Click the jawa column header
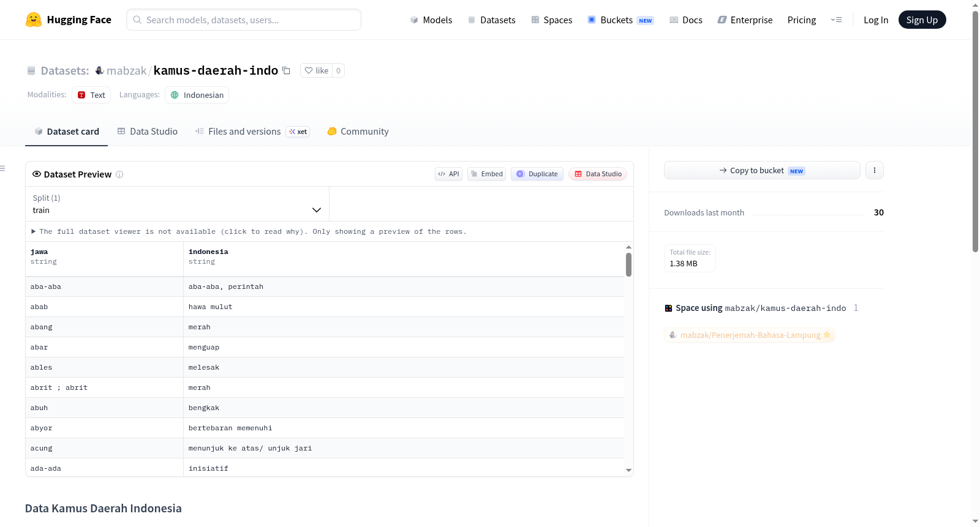The width and height of the screenshot is (980, 527). [104, 259]
